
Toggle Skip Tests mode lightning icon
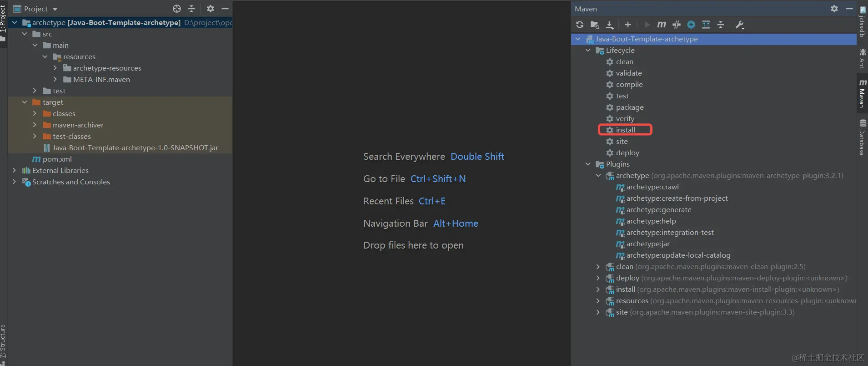(x=691, y=25)
